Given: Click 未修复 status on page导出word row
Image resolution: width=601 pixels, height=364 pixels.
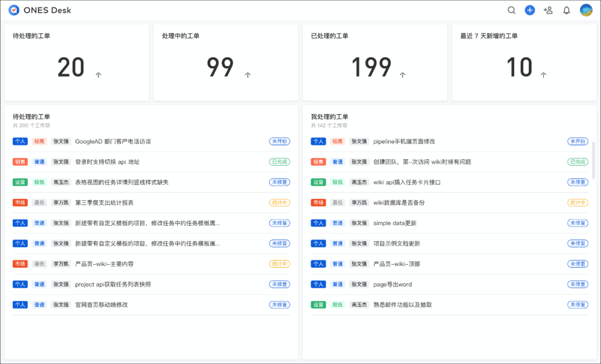Looking at the screenshot, I should coord(578,285).
